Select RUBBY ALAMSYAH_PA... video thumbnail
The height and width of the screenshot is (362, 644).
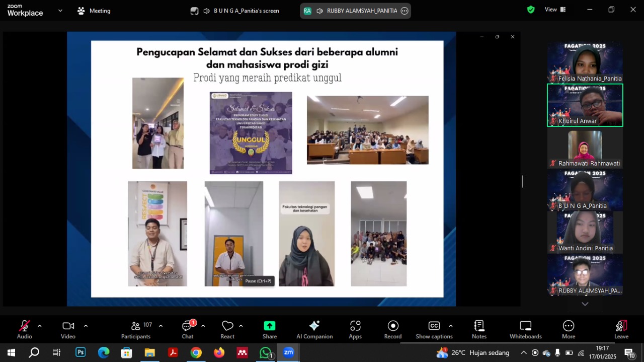tap(585, 274)
